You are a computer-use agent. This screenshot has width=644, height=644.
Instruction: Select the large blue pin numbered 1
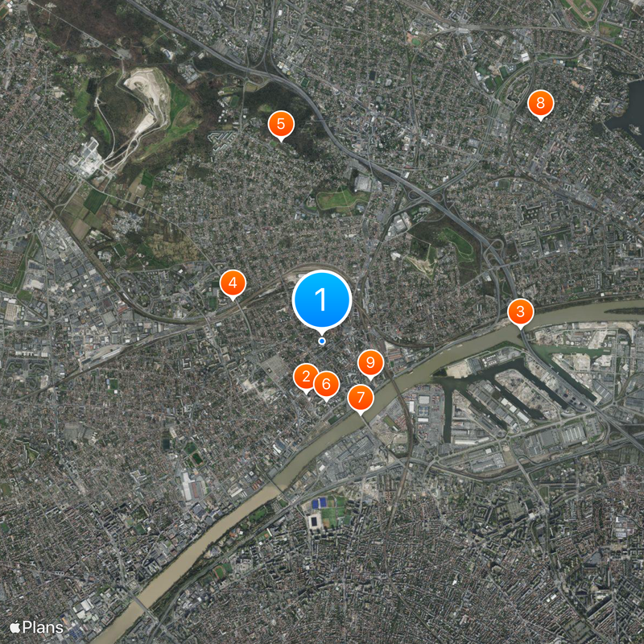click(321, 300)
